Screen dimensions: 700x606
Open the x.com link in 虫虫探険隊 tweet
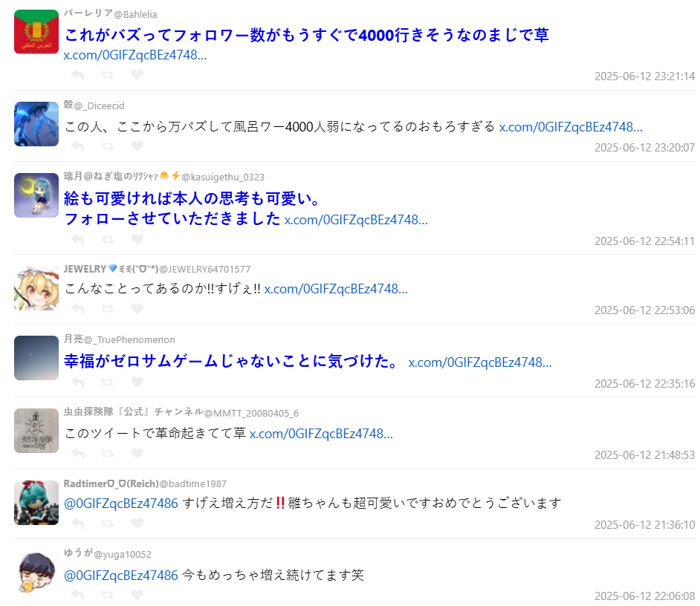321,434
